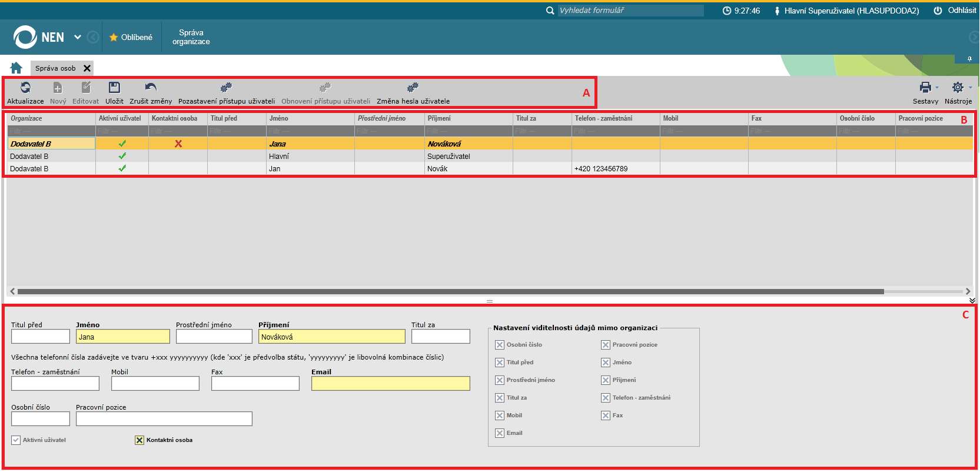980x472 pixels.
Task: Click Obnovení přístupu uživateli gear icon
Action: (325, 88)
